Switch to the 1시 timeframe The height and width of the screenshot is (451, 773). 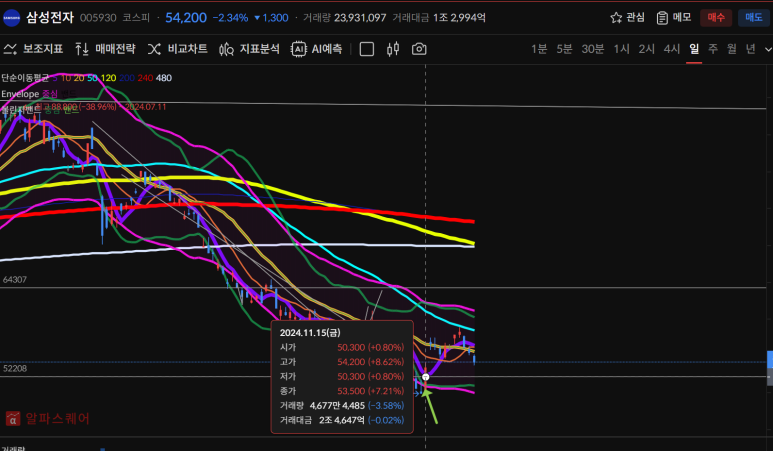(x=621, y=49)
